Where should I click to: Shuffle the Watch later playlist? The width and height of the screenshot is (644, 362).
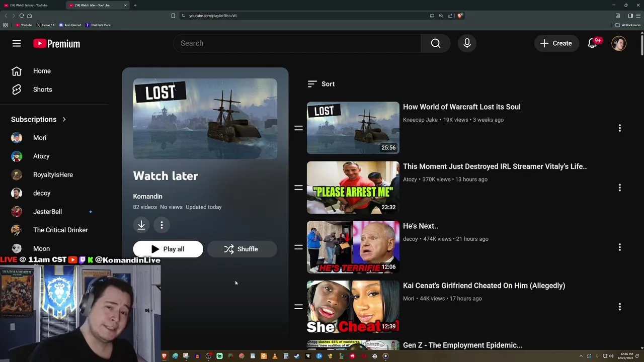242,249
